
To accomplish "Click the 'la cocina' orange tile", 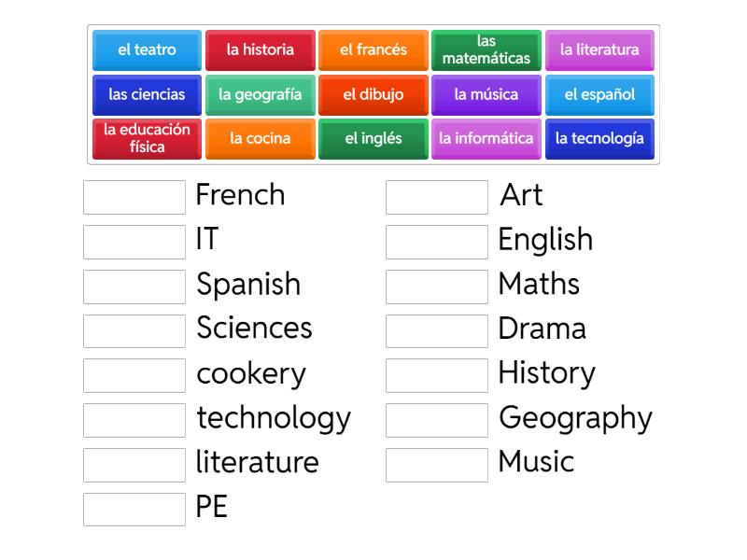I will pyautogui.click(x=261, y=138).
